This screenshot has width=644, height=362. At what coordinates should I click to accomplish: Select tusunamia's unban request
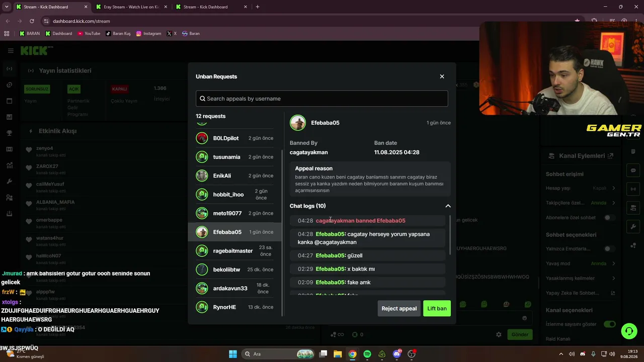point(234,157)
